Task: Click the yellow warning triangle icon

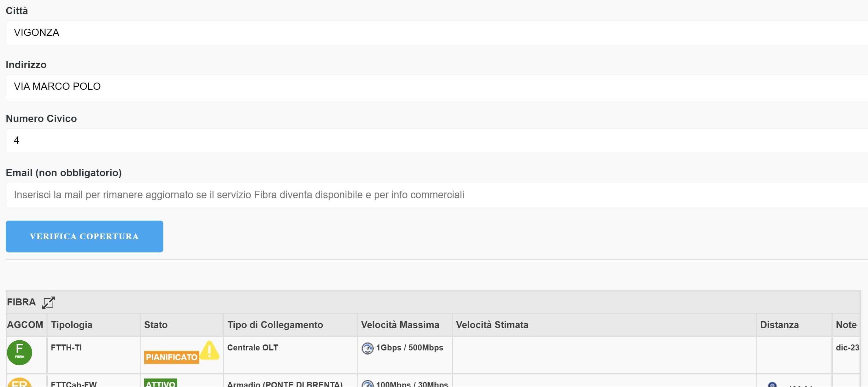Action: pyautogui.click(x=209, y=350)
